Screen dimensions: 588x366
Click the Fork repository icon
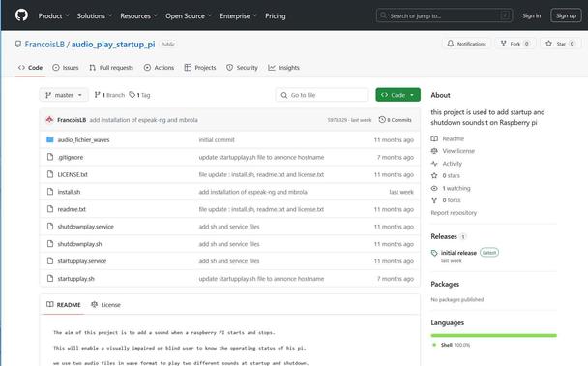pyautogui.click(x=503, y=44)
